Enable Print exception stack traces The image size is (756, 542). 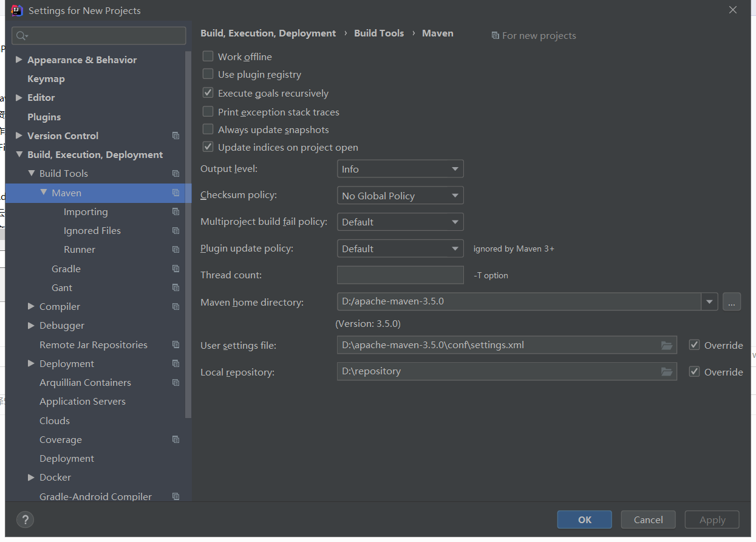click(x=208, y=112)
